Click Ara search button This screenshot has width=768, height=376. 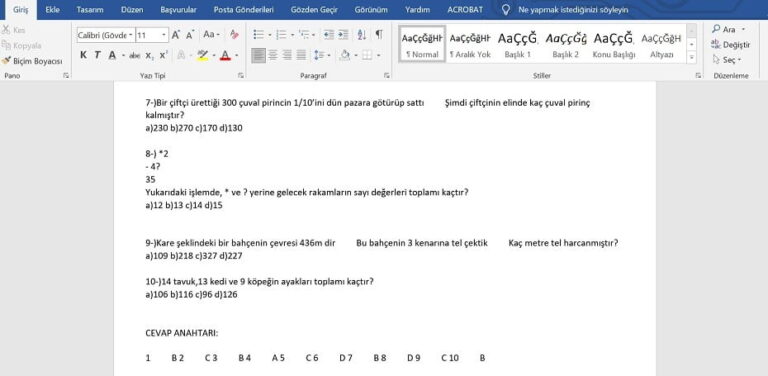(728, 30)
